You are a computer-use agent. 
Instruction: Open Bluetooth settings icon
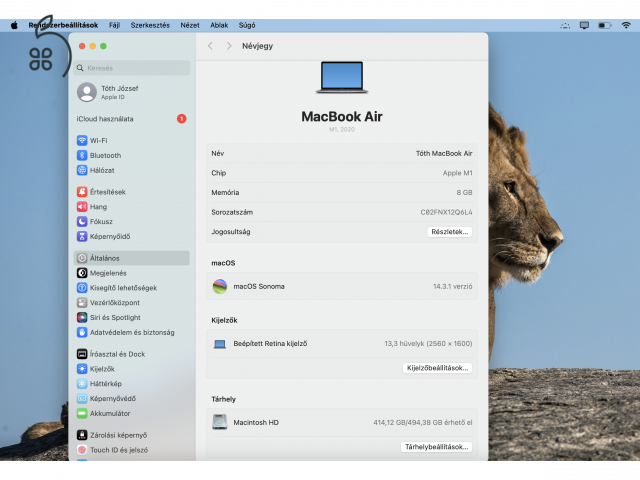pyautogui.click(x=82, y=156)
